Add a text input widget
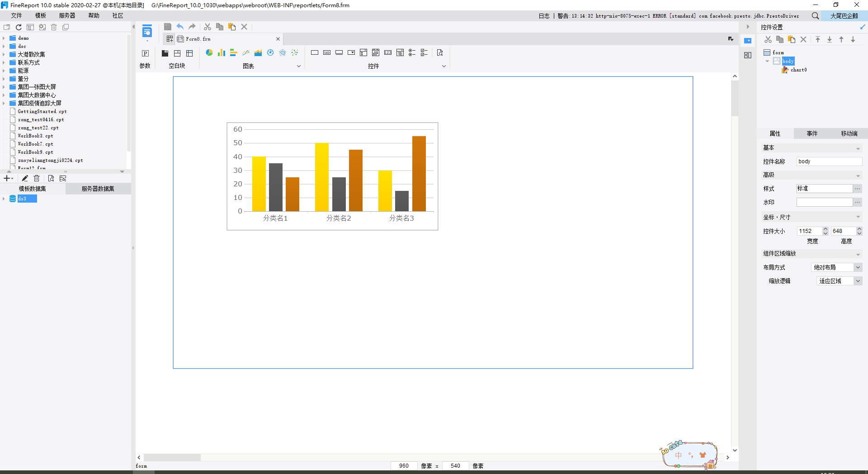The image size is (868, 474). click(x=315, y=53)
